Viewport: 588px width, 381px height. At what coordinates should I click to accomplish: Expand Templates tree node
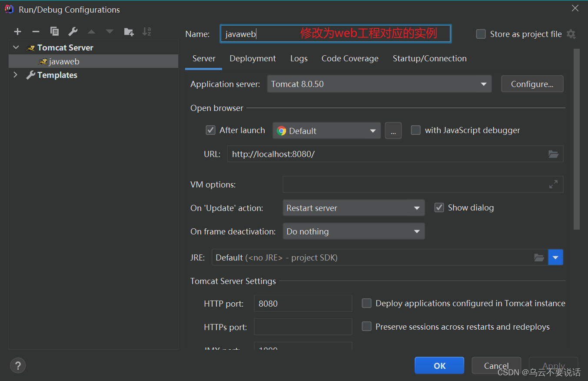coord(16,75)
